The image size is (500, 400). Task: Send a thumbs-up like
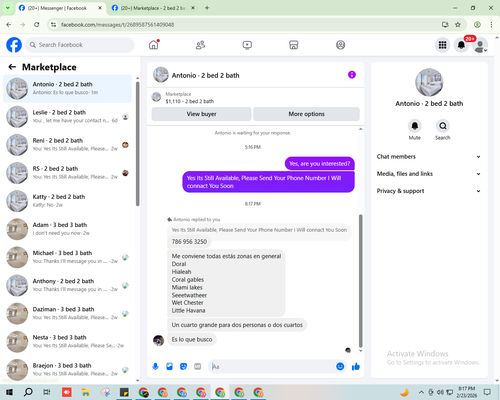[x=356, y=367]
